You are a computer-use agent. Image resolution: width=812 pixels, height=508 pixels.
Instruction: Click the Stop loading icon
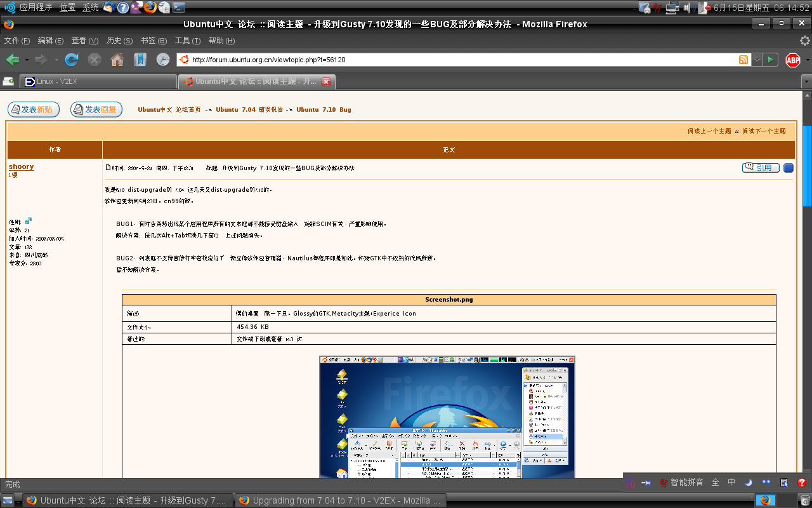tap(95, 60)
